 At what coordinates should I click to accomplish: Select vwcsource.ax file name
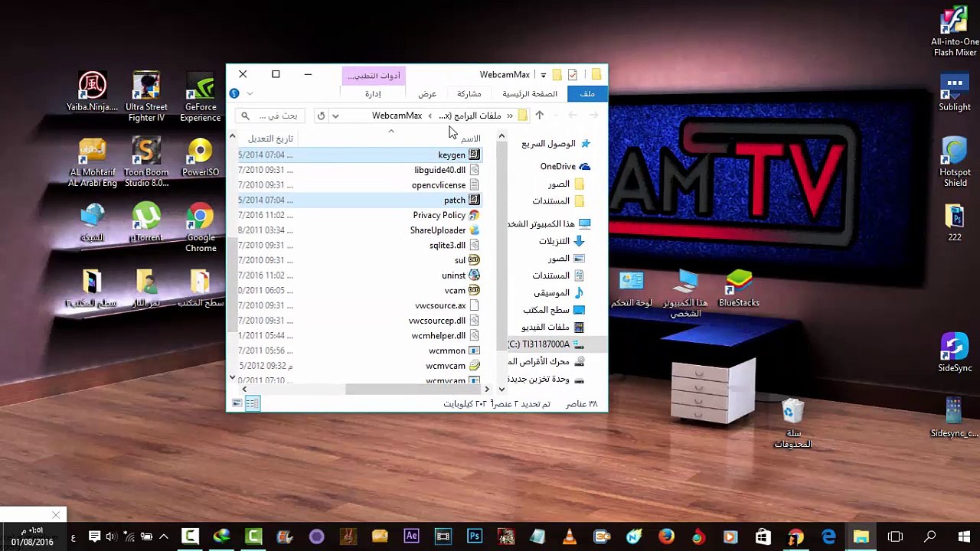(440, 305)
